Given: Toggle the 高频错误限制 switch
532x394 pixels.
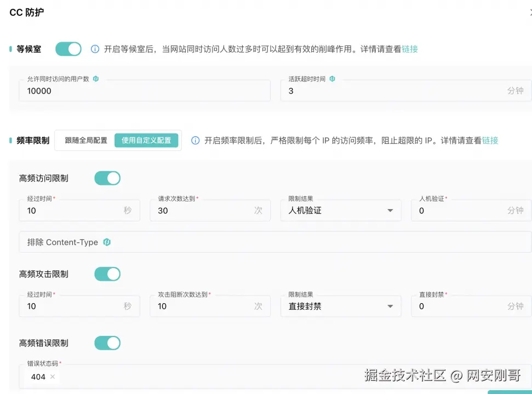Looking at the screenshot, I should [107, 343].
